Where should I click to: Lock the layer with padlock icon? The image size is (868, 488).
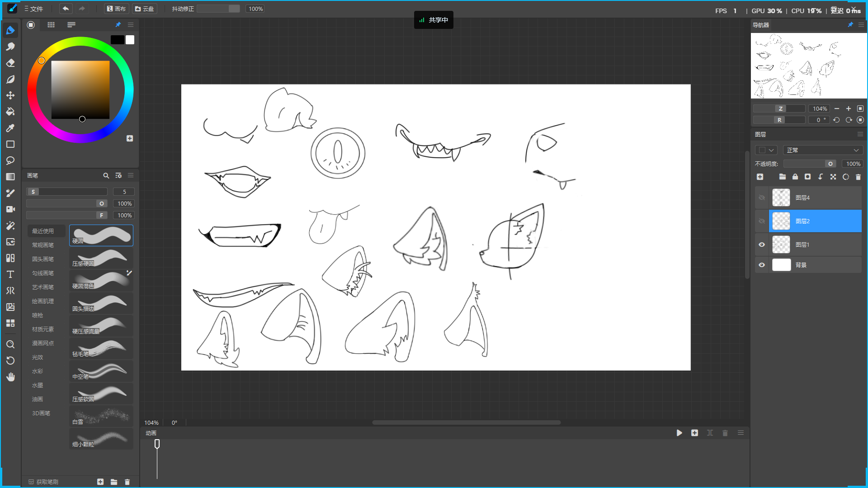coord(795,177)
